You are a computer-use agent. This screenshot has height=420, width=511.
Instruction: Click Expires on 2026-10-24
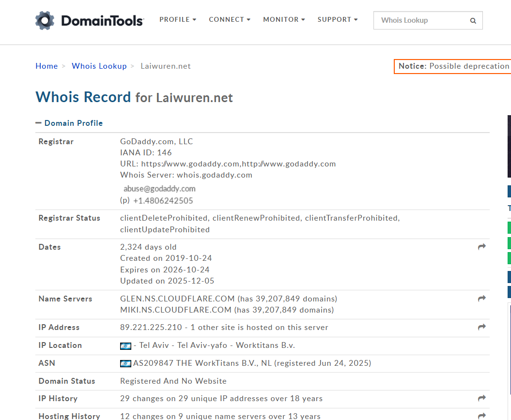click(x=165, y=270)
